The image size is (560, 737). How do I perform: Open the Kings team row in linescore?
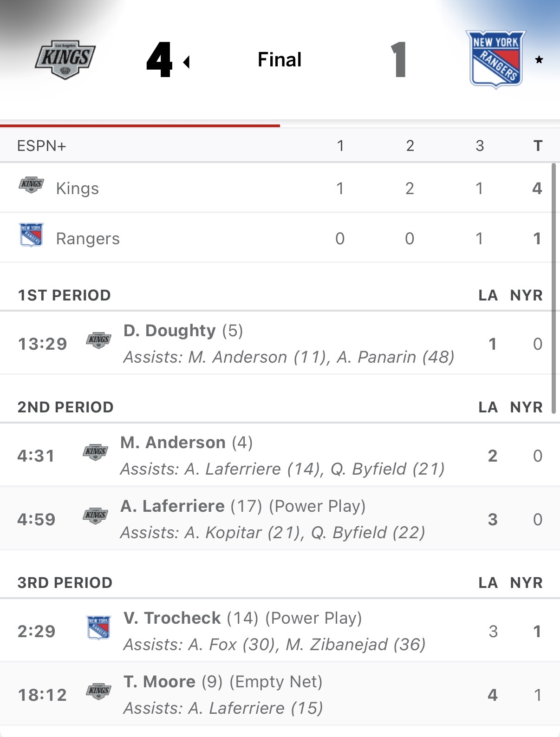tap(78, 189)
